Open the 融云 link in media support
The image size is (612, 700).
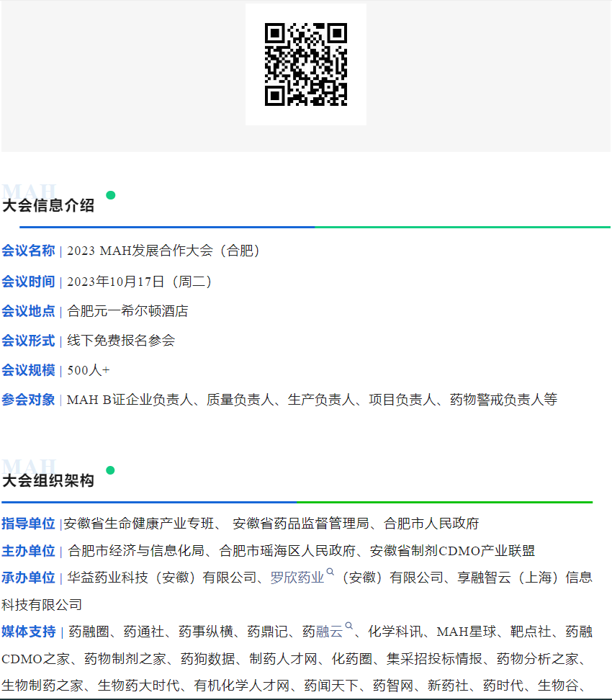pos(329,632)
